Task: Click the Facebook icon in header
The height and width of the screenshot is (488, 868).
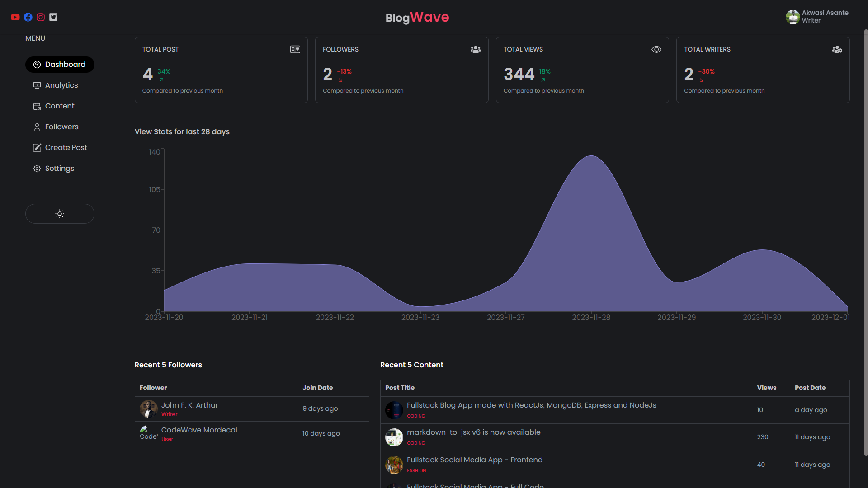Action: tap(28, 17)
